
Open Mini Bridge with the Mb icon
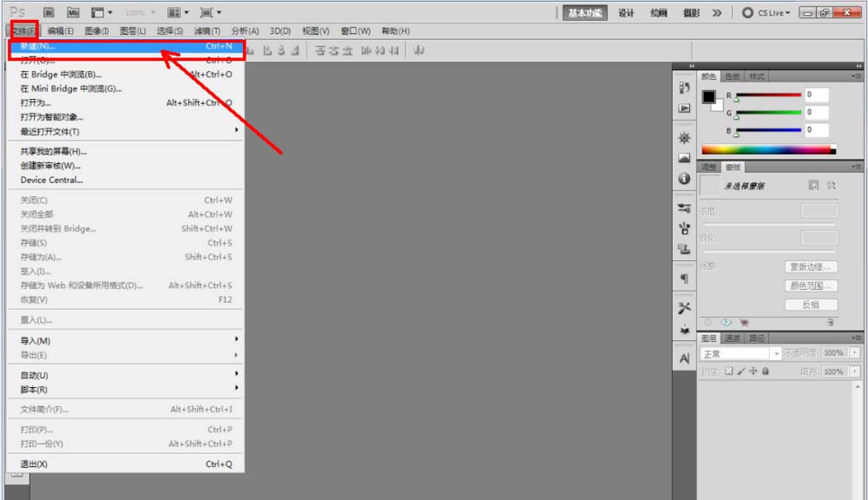tap(73, 12)
